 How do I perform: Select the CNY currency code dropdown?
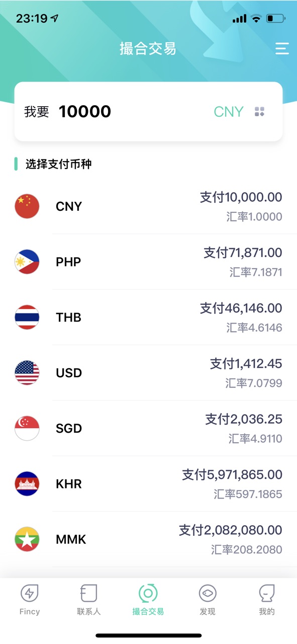[x=229, y=112]
